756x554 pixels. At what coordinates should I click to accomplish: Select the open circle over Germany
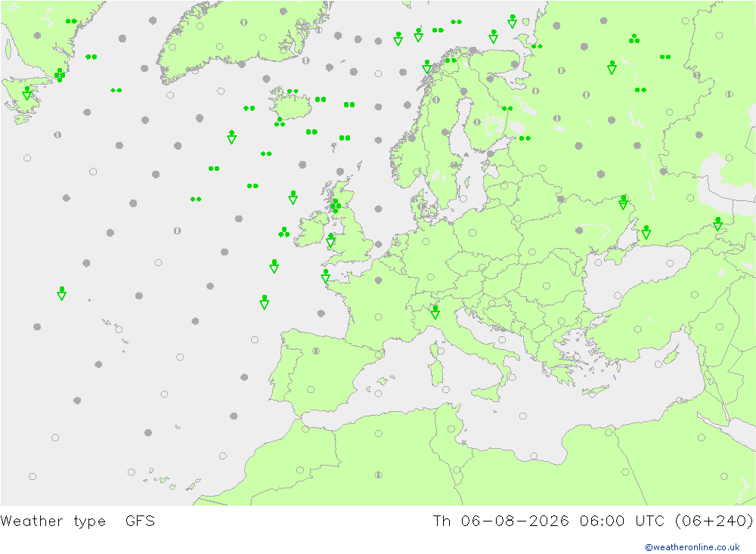point(426,242)
